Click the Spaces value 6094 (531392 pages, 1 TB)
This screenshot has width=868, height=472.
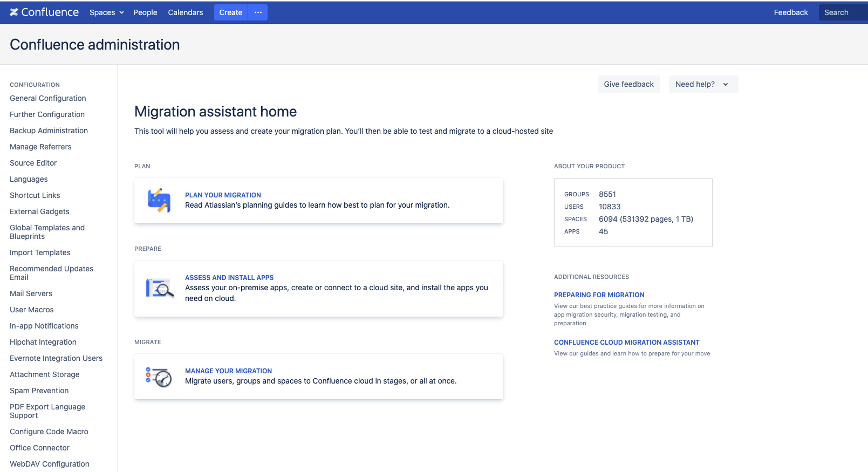[x=646, y=219]
